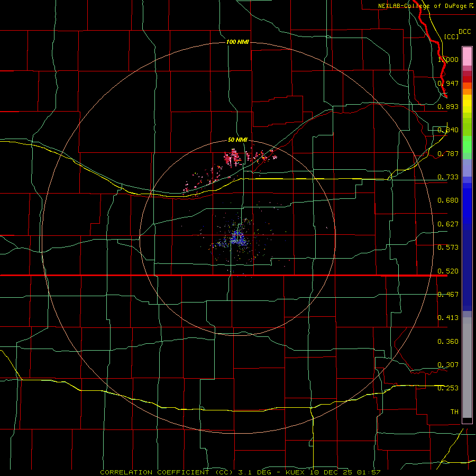Viewport: 476px width, 476px height.
Task: Select the 0.467 scale label
Action: pyautogui.click(x=448, y=295)
